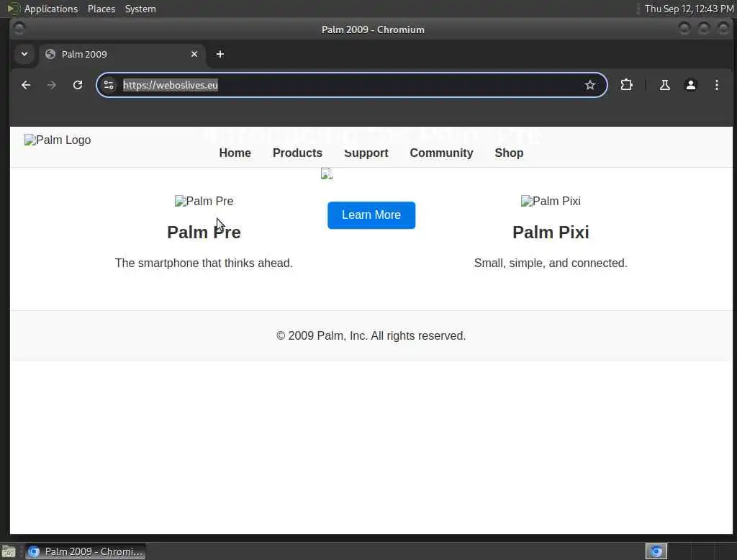Click the Learn More button
This screenshot has height=560, width=737.
[371, 215]
